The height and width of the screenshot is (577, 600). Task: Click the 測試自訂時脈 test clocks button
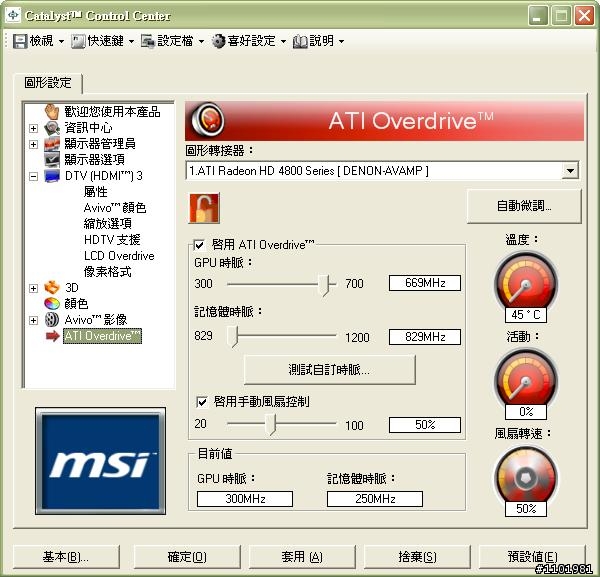[329, 370]
